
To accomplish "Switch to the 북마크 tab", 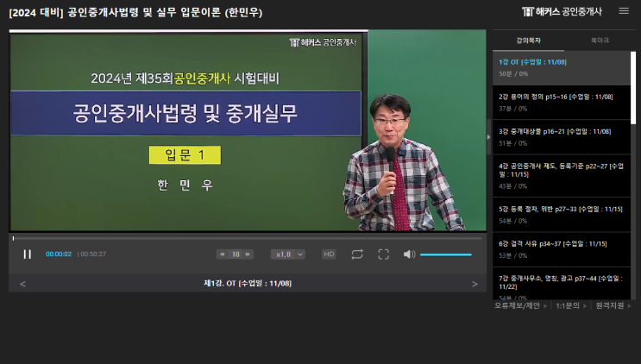I will (x=600, y=40).
